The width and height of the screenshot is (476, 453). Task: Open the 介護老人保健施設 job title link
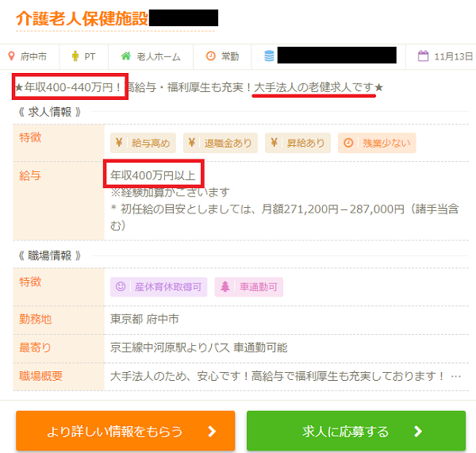click(82, 18)
